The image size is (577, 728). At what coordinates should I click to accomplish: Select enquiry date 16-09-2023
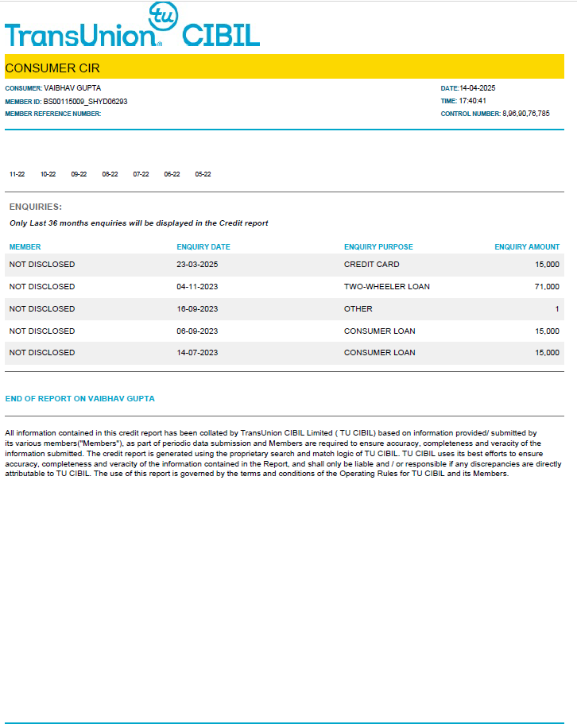[x=197, y=308]
